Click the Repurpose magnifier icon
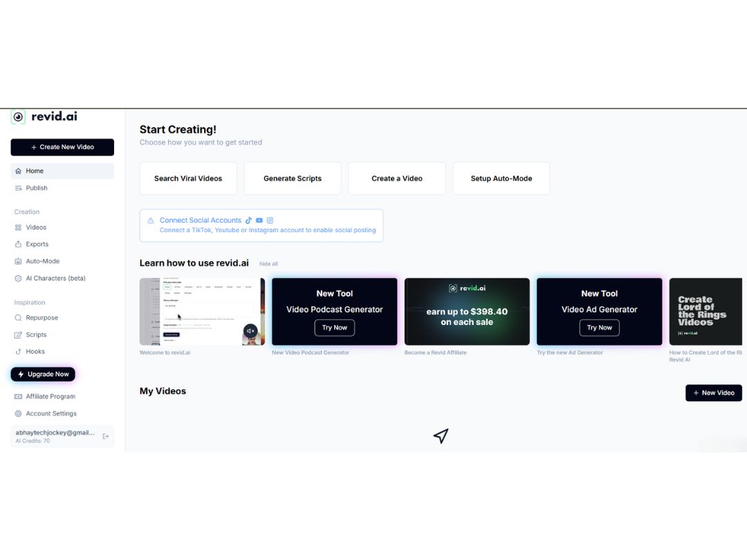Screen dimensions: 747x560 click(18, 317)
